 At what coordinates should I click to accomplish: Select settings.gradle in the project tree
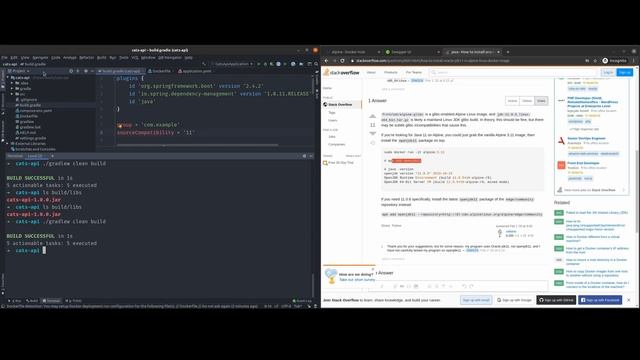pyautogui.click(x=32, y=138)
